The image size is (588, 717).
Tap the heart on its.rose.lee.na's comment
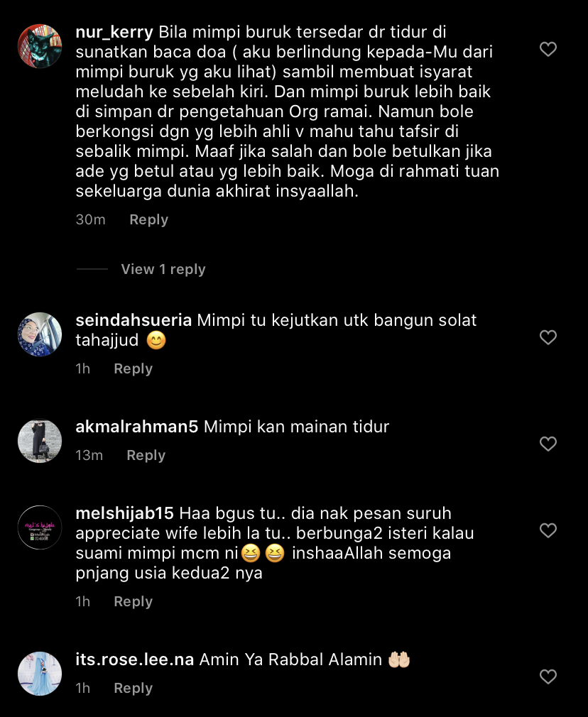click(548, 677)
